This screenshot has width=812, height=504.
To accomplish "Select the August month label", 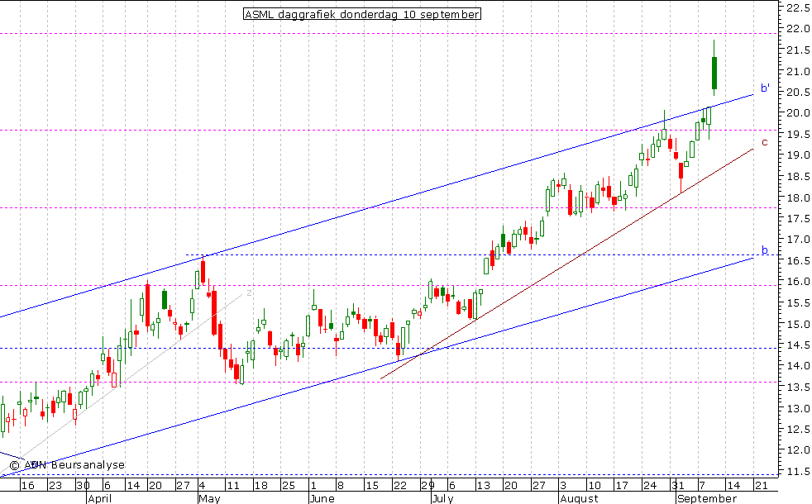I will coord(577,499).
